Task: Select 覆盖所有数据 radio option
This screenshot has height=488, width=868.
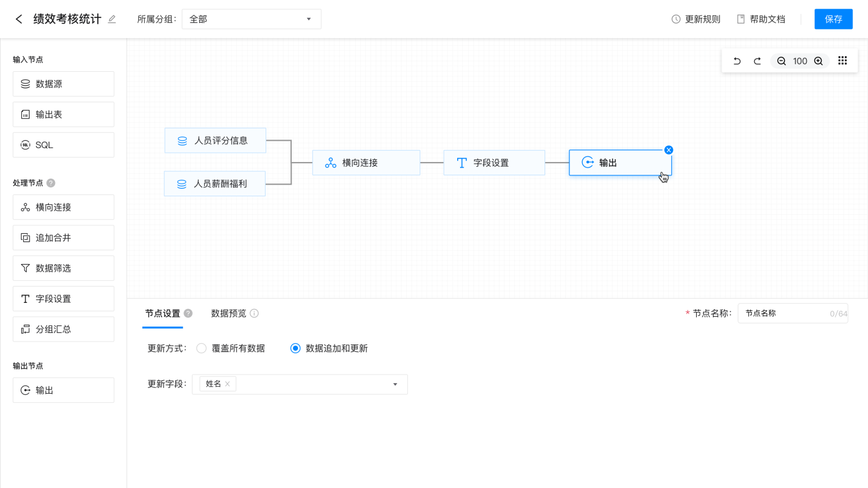Action: (230, 348)
